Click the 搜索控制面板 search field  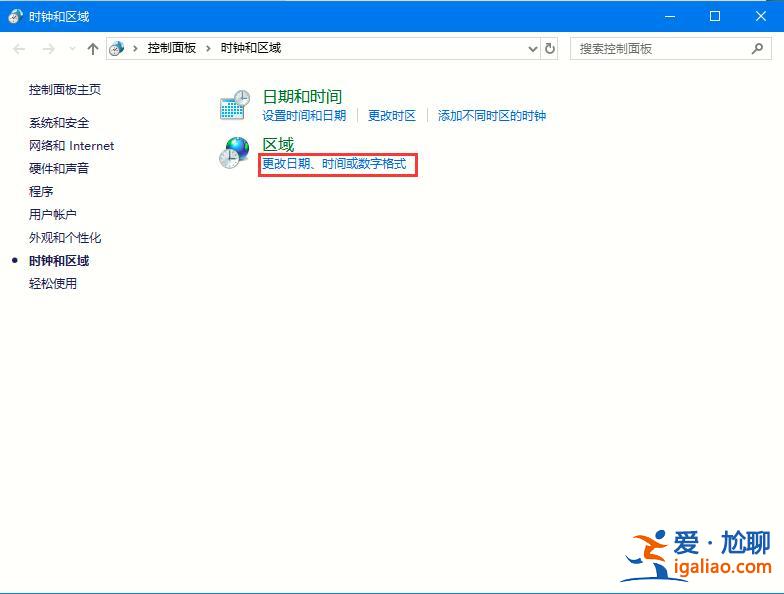click(x=670, y=48)
